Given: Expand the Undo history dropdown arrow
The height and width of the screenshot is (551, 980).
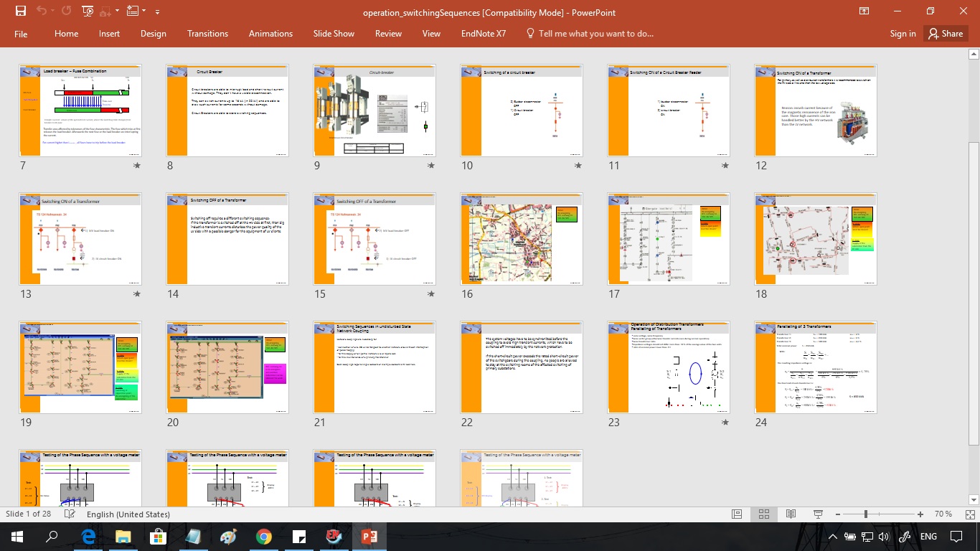Looking at the screenshot, I should tap(52, 11).
